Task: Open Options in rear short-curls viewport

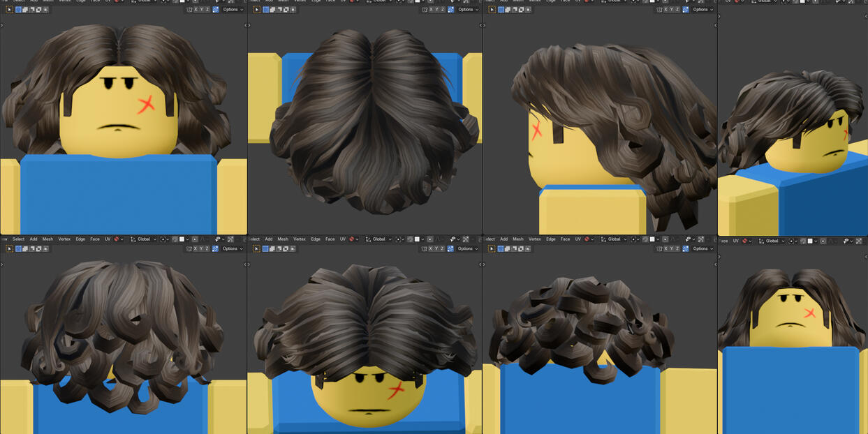Action: tap(703, 248)
